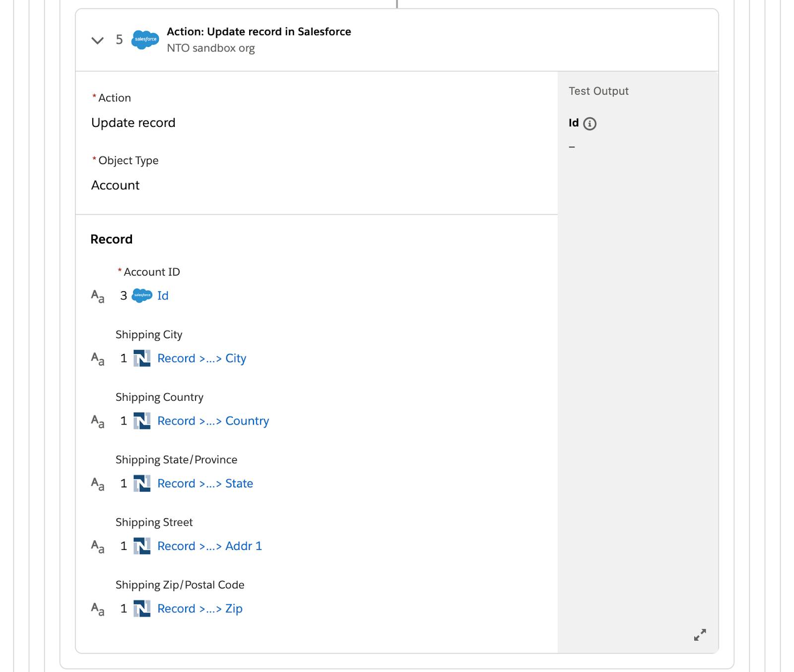This screenshot has height=672, width=794.
Task: Click the Aa text type icon for Shipping City
Action: [98, 359]
